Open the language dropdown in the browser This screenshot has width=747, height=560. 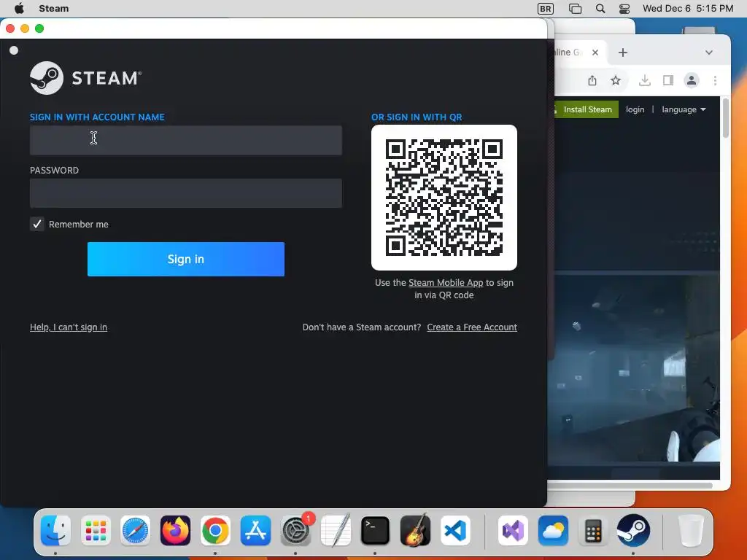tap(684, 109)
